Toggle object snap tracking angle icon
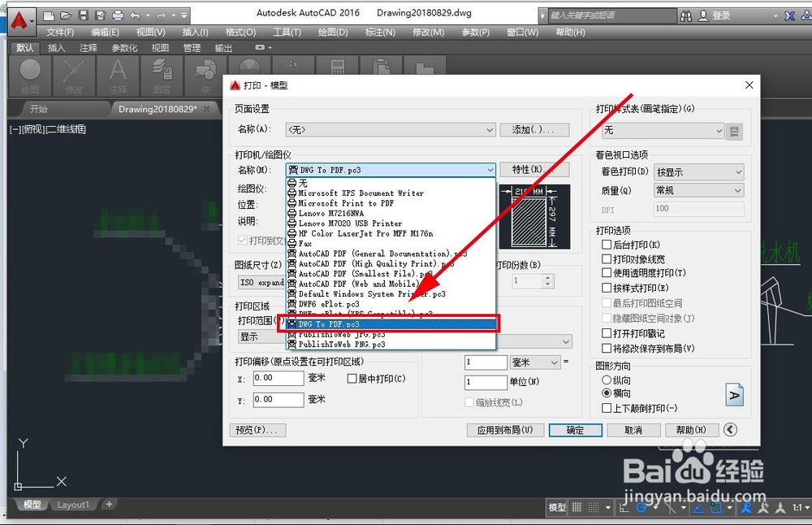This screenshot has width=812, height=525. [698, 507]
